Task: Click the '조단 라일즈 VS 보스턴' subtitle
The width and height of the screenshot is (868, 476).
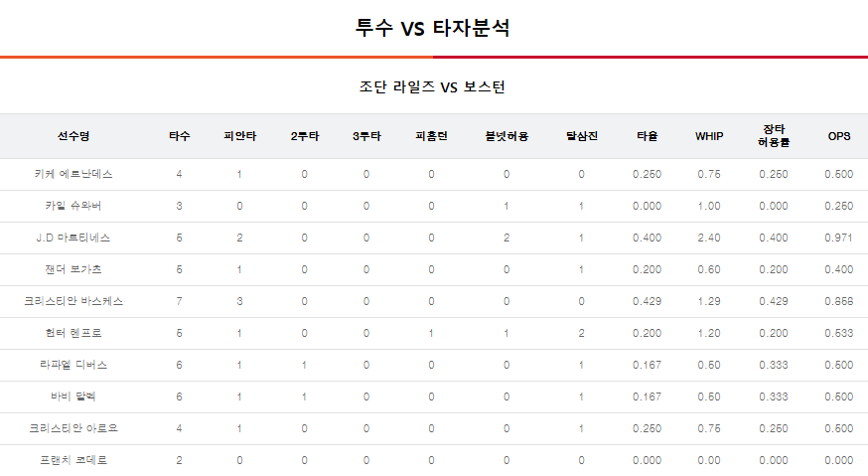Action: point(432,87)
